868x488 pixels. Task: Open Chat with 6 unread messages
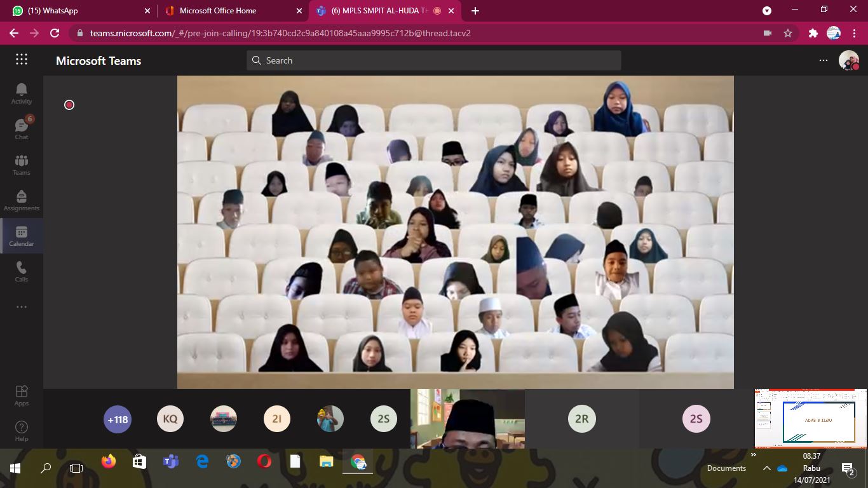22,128
